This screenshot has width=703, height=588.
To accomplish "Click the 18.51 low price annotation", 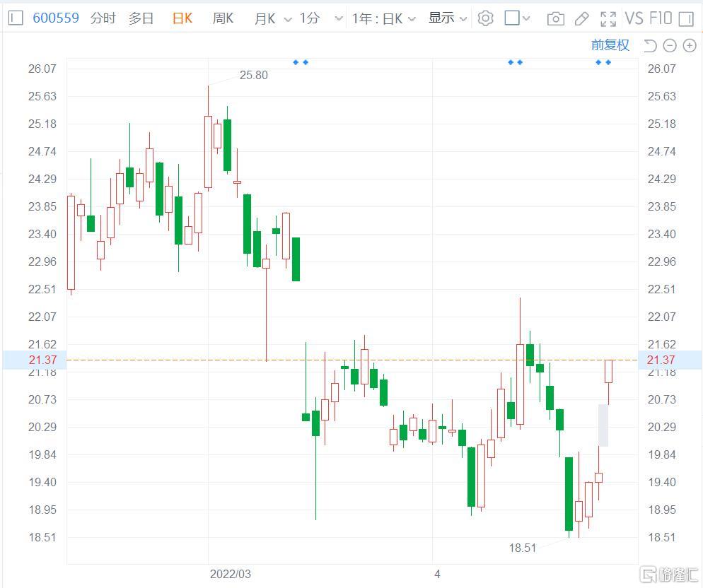I will [x=523, y=548].
